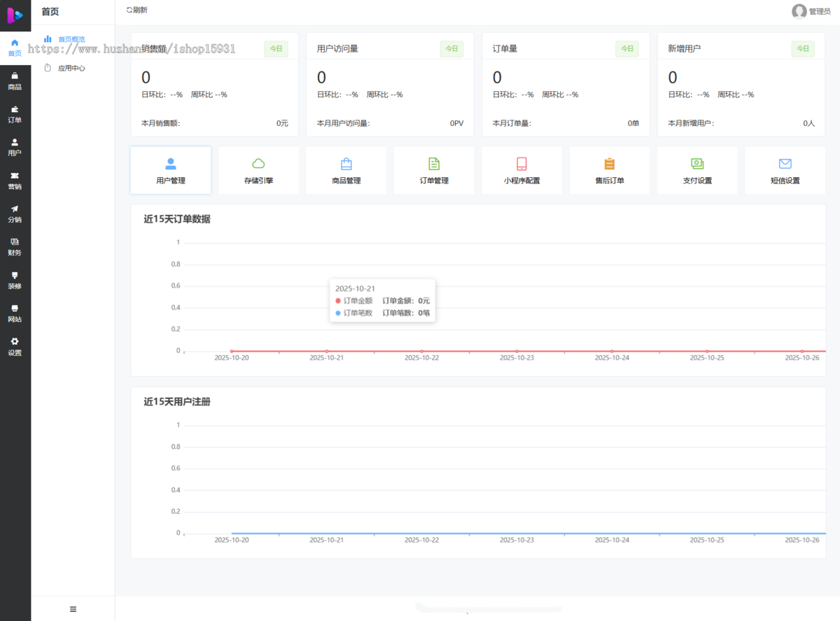Click 0元 monthly sales value
The image size is (840, 621).
282,123
